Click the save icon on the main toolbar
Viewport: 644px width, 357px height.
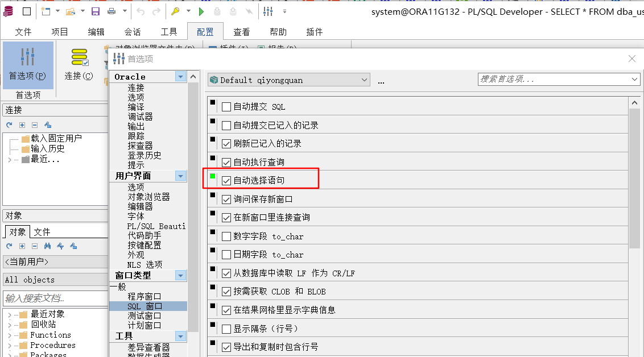[94, 10]
